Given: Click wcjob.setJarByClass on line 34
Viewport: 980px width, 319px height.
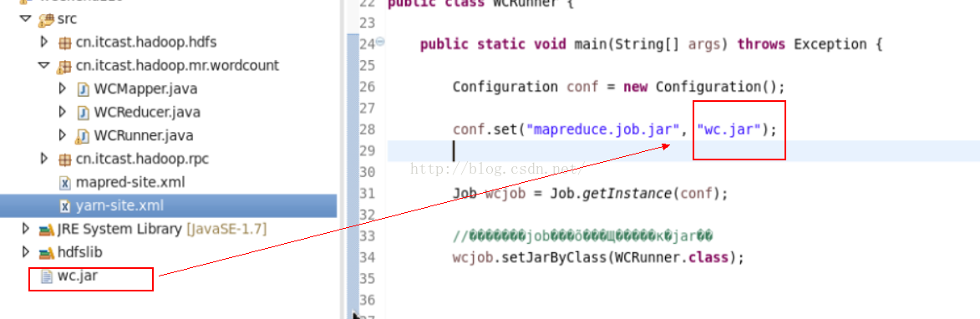Looking at the screenshot, I should (x=530, y=257).
